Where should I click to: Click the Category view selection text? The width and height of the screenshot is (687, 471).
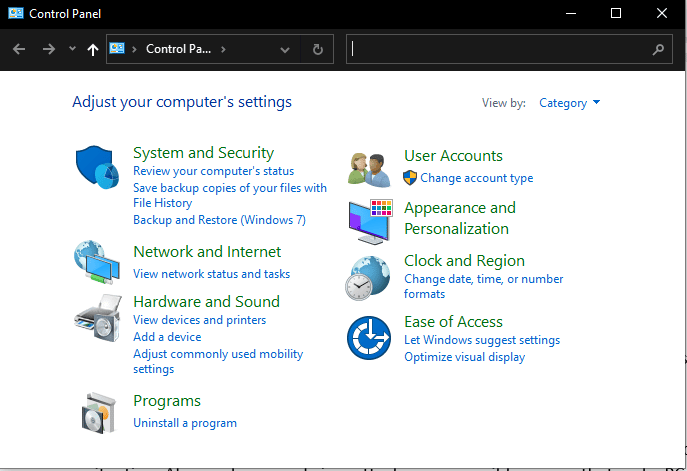563,103
